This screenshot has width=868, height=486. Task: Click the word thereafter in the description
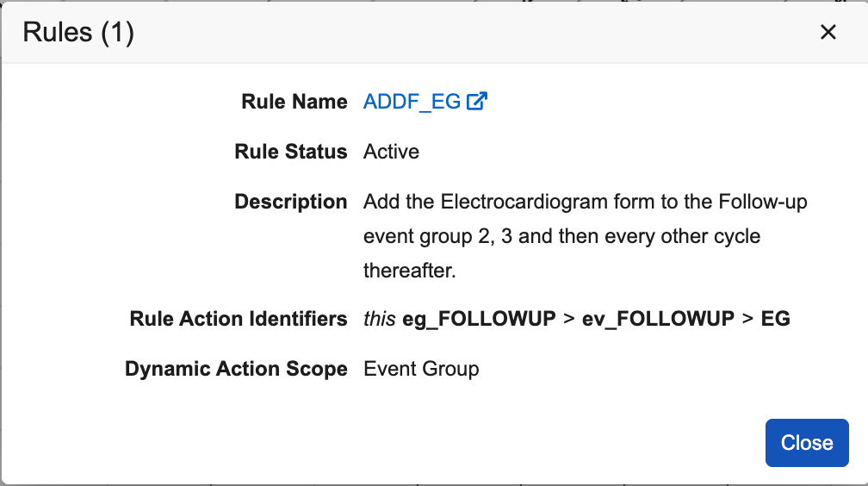(x=409, y=271)
